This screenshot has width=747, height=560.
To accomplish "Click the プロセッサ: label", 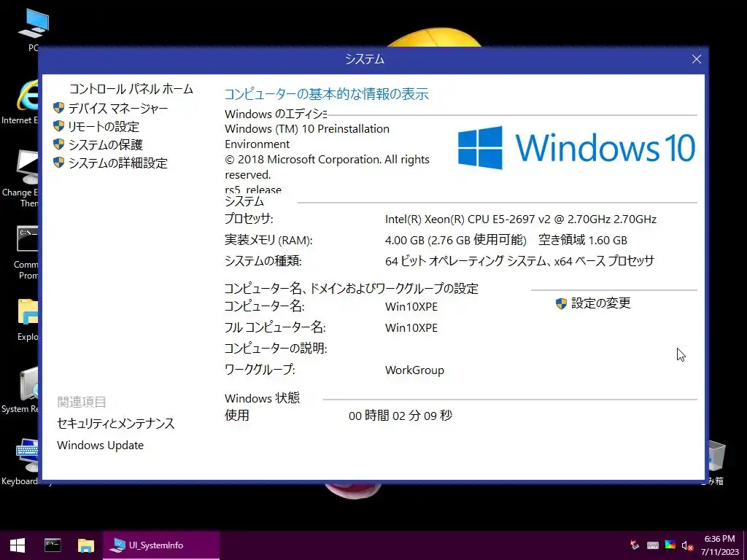I will 249,219.
